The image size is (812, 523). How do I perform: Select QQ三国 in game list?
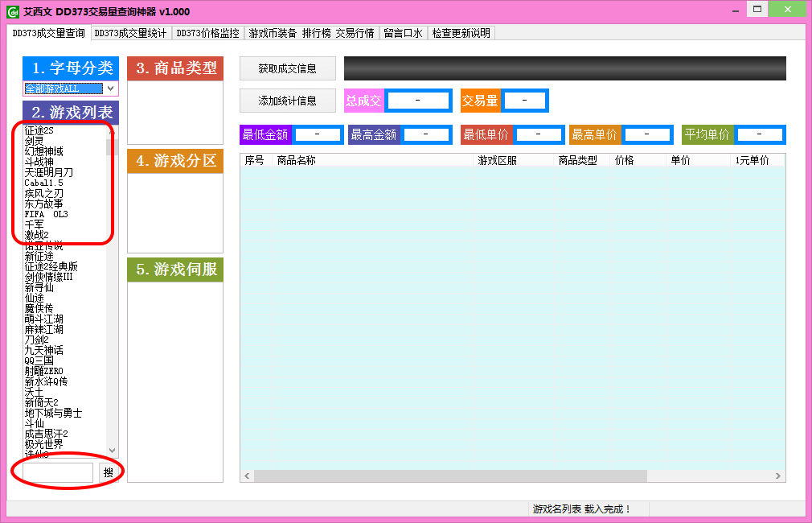point(39,360)
